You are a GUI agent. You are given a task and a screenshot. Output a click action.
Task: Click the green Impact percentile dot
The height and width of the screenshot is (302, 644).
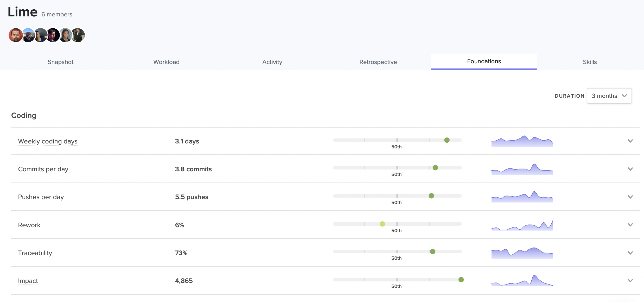[x=461, y=280]
